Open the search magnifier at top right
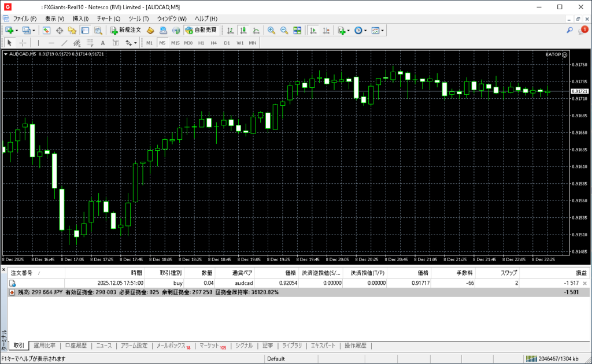The width and height of the screenshot is (592, 364). pos(569,30)
